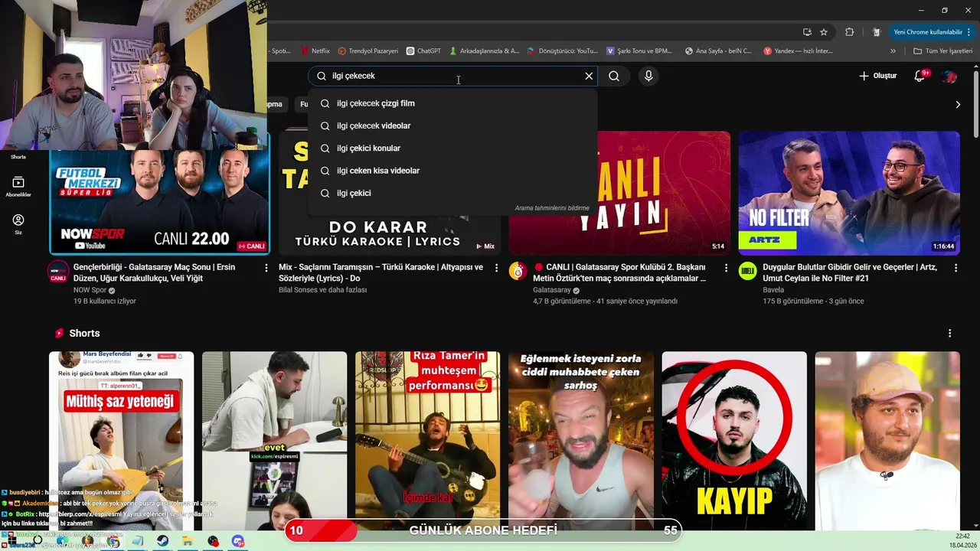Click the Oluştur create button
The height and width of the screenshot is (551, 980).
(x=877, y=76)
